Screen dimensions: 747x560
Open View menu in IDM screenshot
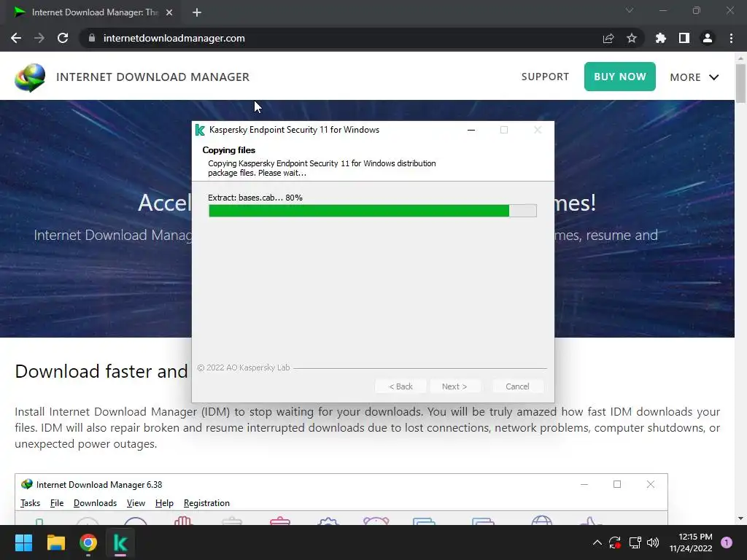pyautogui.click(x=136, y=503)
